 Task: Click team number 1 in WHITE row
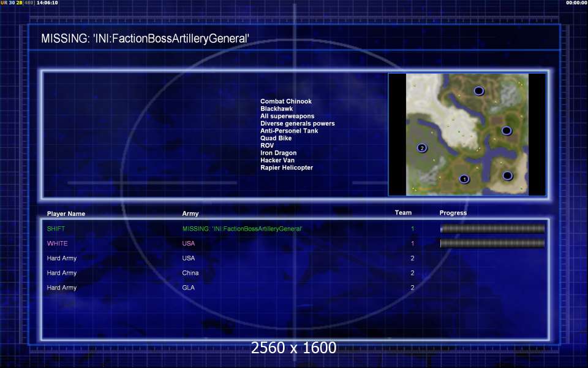point(412,243)
